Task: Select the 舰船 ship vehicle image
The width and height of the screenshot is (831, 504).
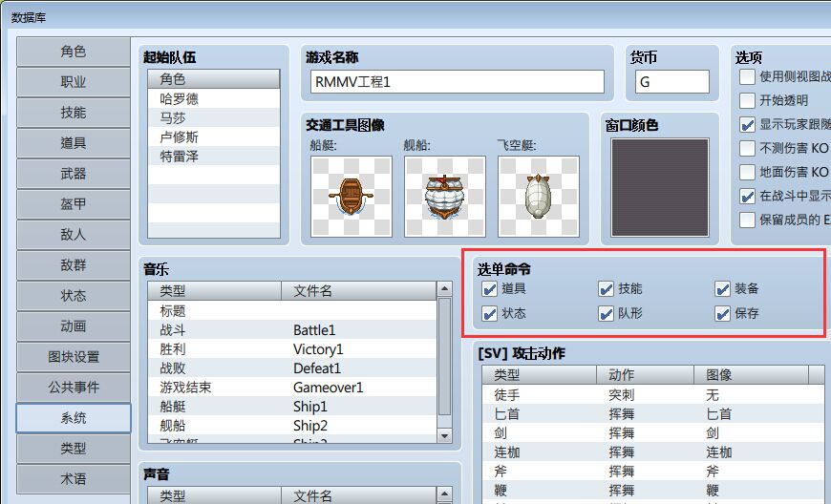Action: [x=445, y=197]
